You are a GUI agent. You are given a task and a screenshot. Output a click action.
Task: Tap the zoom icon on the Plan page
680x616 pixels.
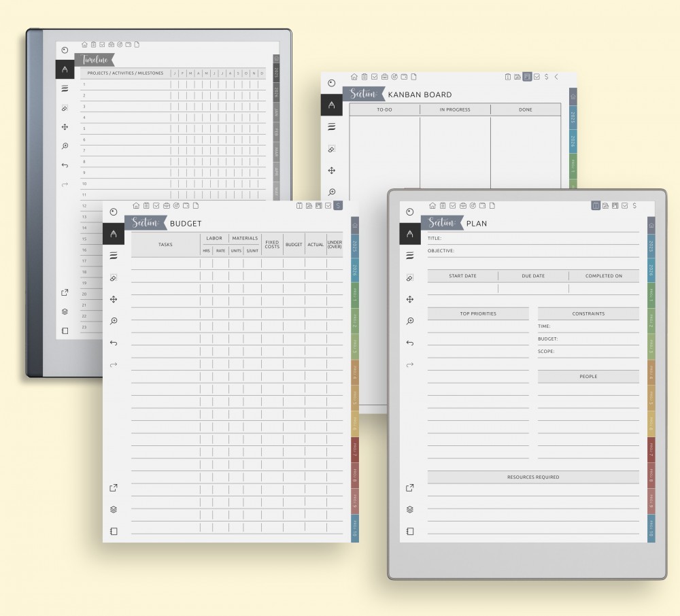click(409, 321)
